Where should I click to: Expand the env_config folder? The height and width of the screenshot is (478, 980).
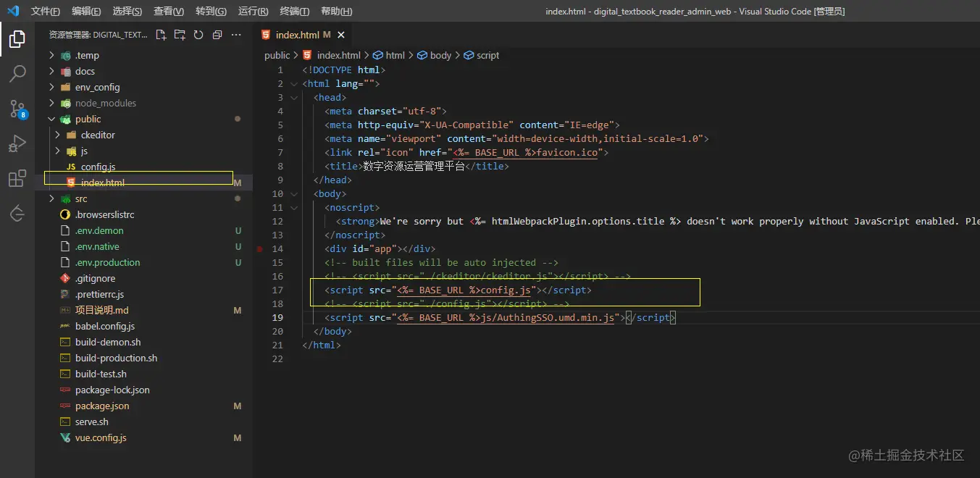(x=51, y=87)
